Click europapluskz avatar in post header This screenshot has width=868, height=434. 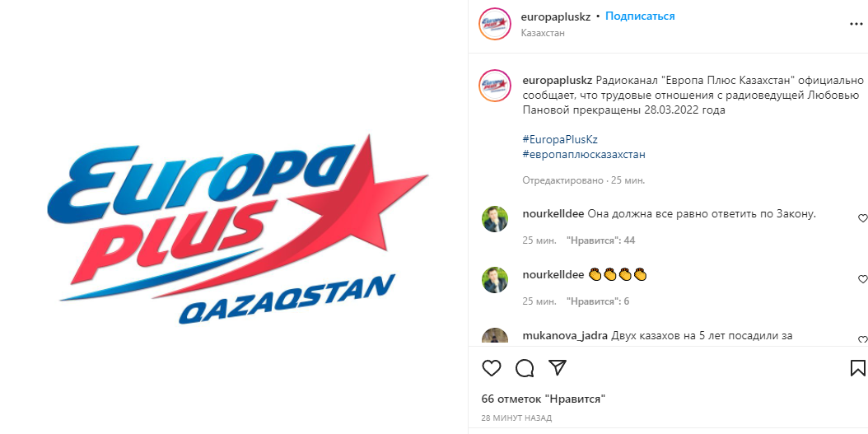tap(494, 24)
